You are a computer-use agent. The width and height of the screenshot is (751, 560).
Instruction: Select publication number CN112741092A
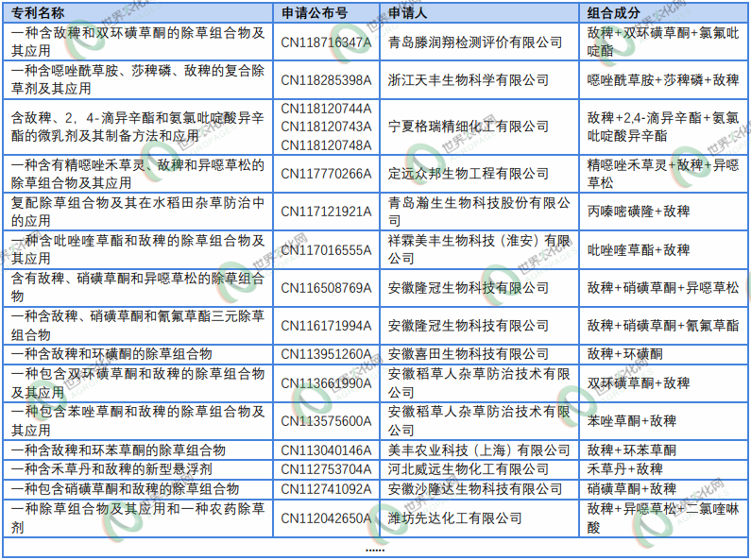pyautogui.click(x=326, y=488)
